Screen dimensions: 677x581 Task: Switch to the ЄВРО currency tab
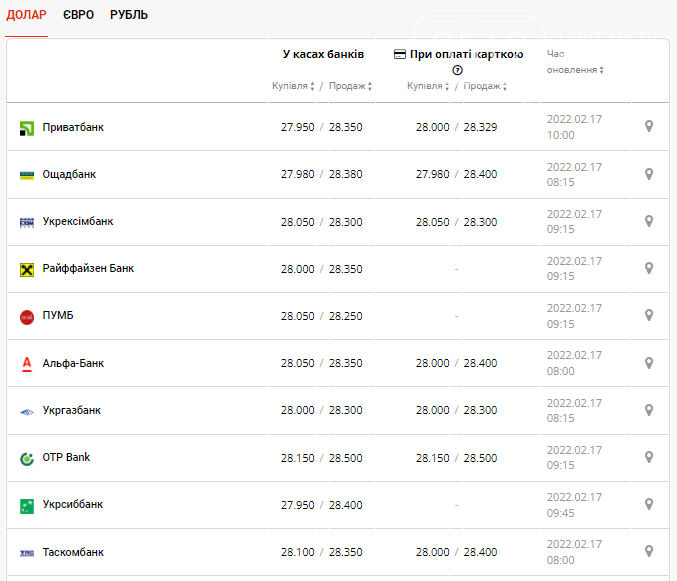click(78, 15)
